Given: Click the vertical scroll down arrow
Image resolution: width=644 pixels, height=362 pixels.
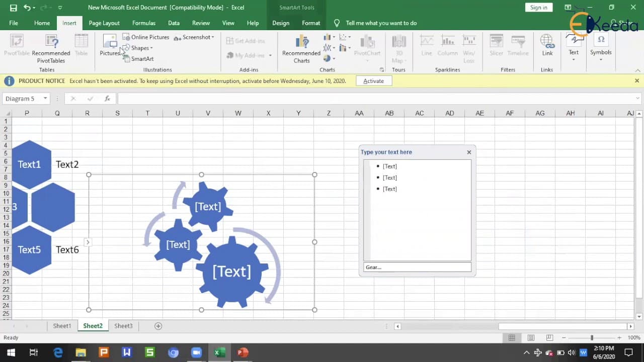Looking at the screenshot, I should point(639,317).
